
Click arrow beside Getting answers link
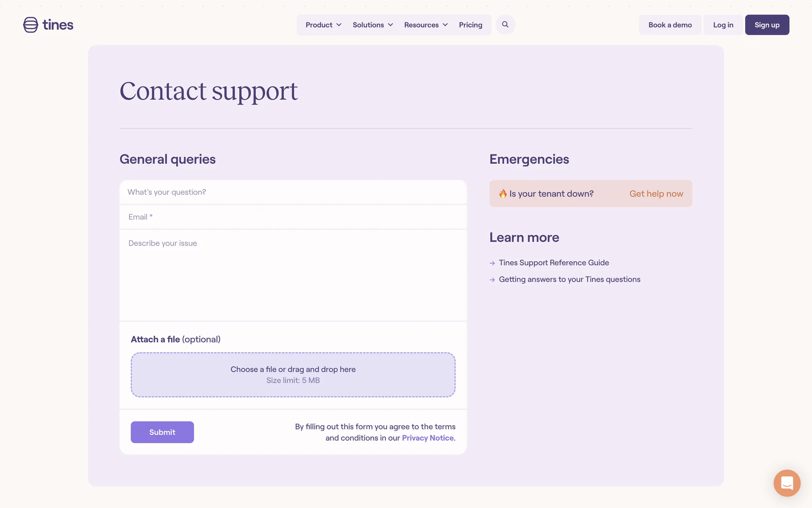(492, 280)
